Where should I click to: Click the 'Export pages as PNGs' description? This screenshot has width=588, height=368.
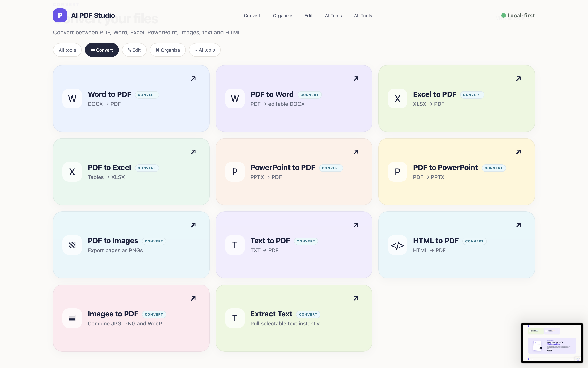(x=115, y=250)
